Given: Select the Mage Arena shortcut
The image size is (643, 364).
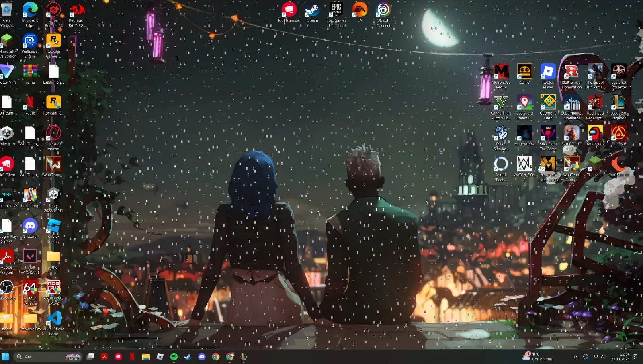Looking at the screenshot, I should 524,136.
